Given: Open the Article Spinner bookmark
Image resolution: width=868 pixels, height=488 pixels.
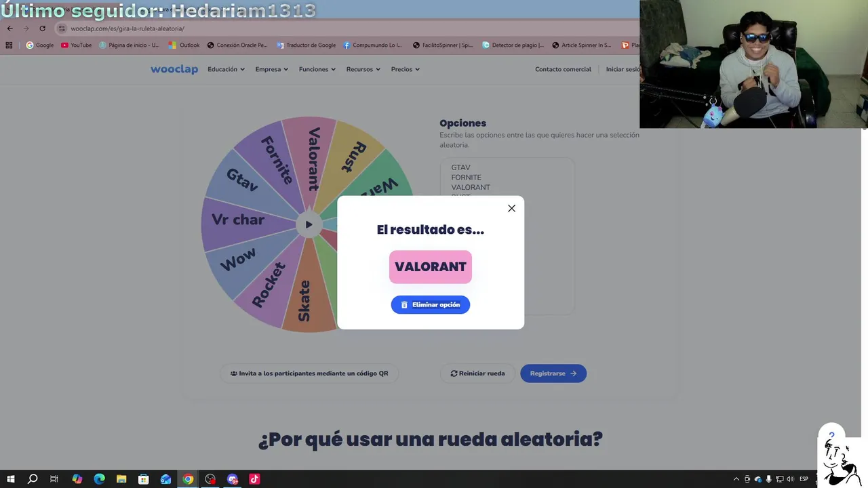Looking at the screenshot, I should coord(582,45).
